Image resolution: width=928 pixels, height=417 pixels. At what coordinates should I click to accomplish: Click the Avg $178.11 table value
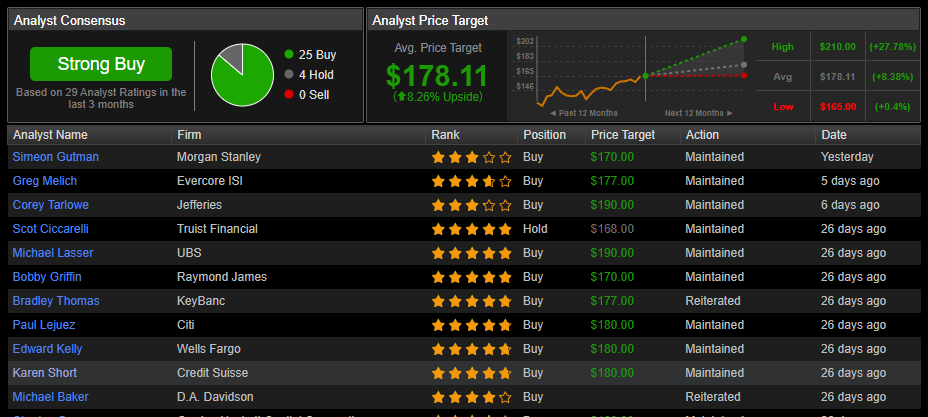tap(837, 76)
